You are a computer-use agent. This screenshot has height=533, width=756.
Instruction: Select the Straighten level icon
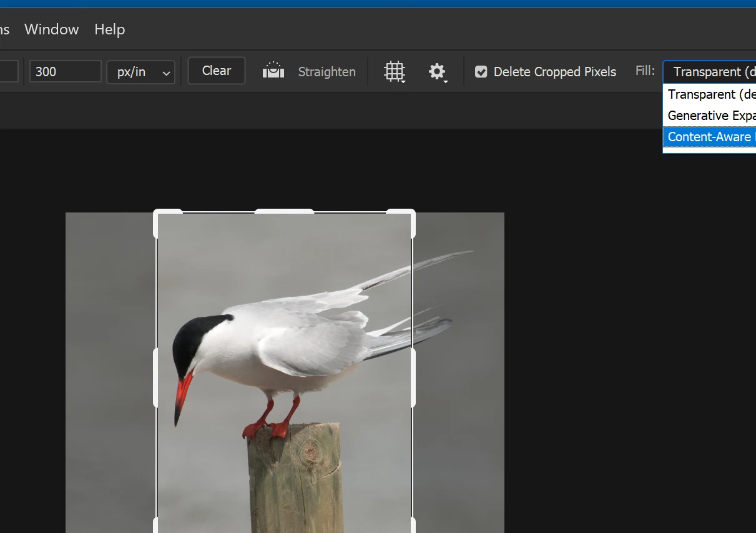[x=273, y=71]
